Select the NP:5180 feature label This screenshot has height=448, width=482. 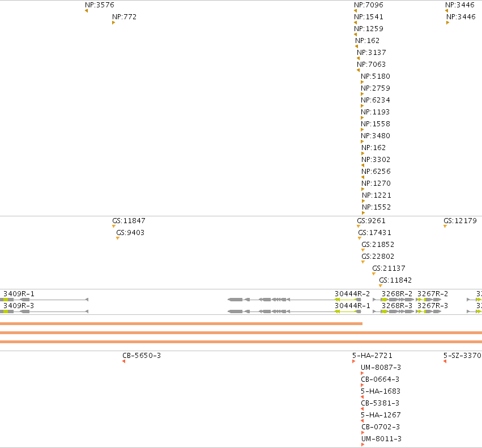click(376, 76)
